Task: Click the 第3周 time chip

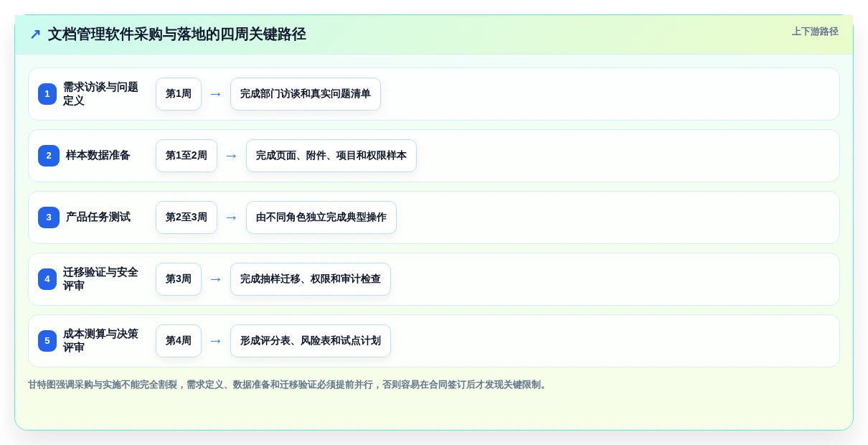Action: click(179, 279)
